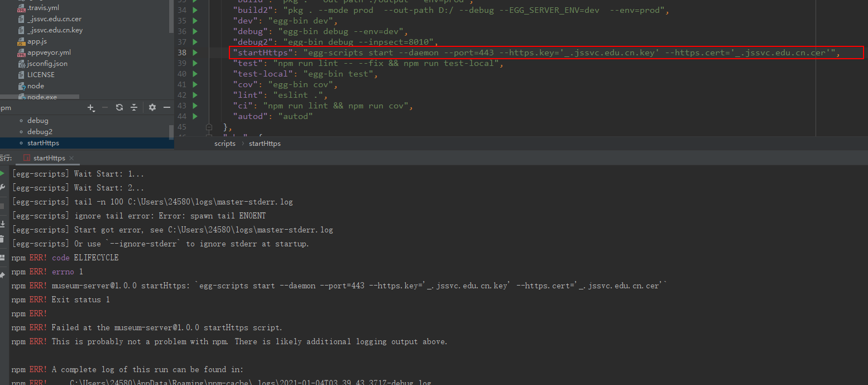Image resolution: width=868 pixels, height=385 pixels.
Task: Select scripts breadcrumb
Action: coord(225,144)
